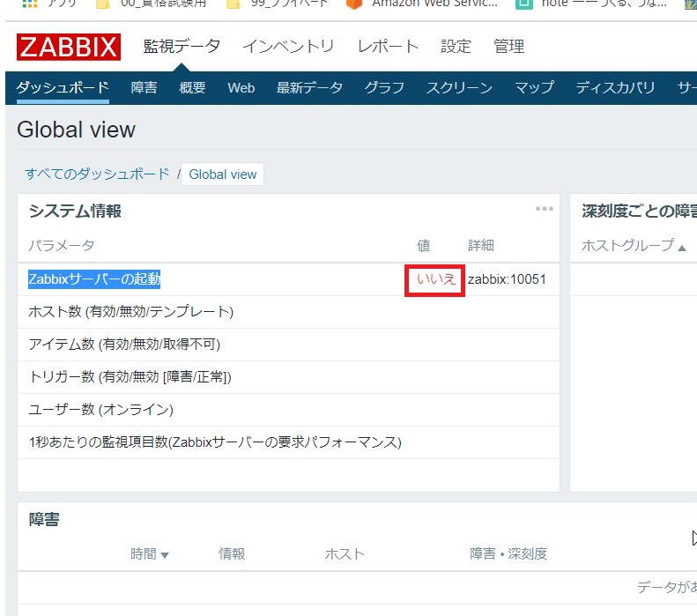Viewport: 697px width, 616px height.
Task: Open the マップ submenu tab
Action: pos(534,87)
